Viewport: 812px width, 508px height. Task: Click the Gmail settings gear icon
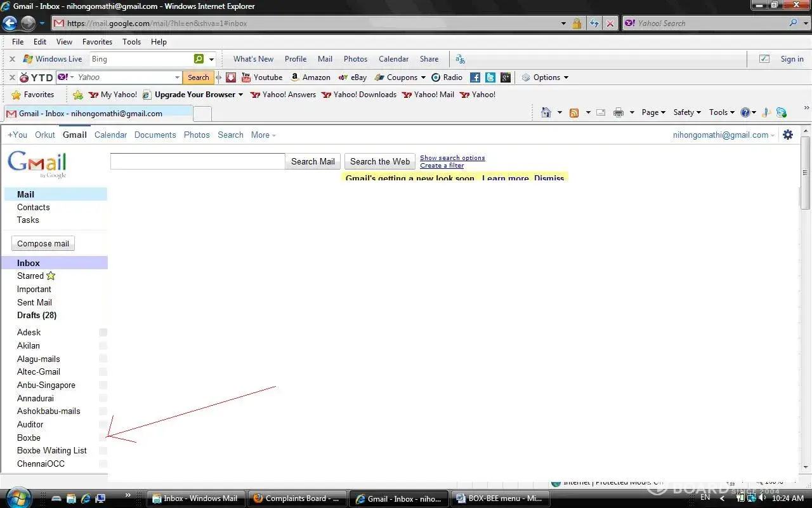coord(788,135)
